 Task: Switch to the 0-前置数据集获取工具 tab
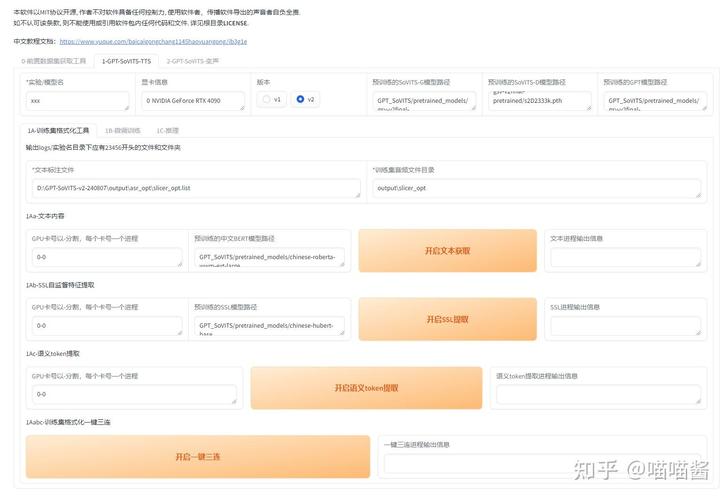point(53,61)
